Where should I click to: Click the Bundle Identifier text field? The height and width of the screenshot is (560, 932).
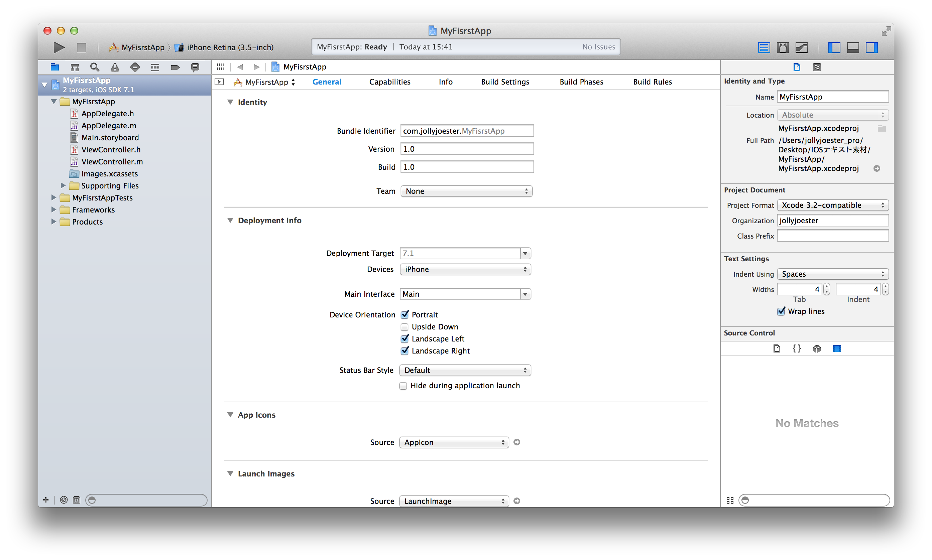point(467,131)
